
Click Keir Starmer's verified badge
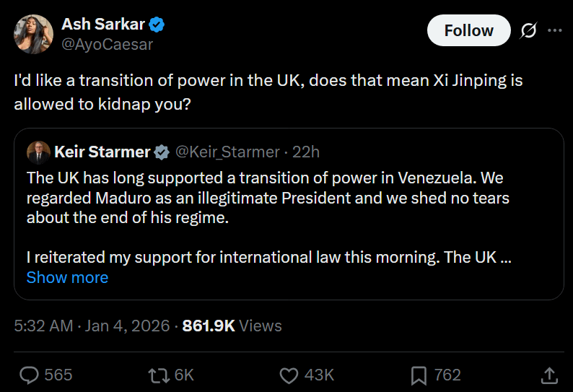[x=162, y=152]
